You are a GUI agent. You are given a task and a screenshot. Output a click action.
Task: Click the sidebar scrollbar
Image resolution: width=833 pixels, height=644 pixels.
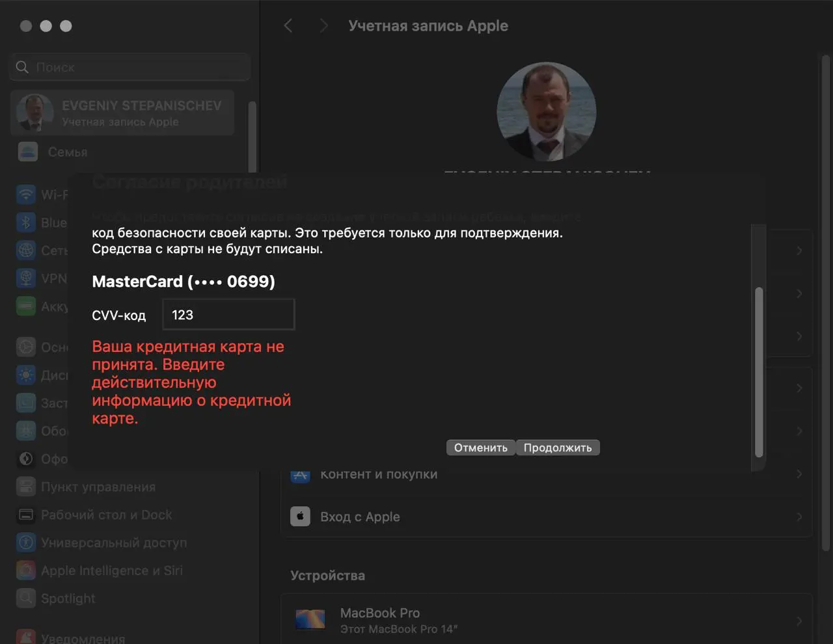[253, 137]
